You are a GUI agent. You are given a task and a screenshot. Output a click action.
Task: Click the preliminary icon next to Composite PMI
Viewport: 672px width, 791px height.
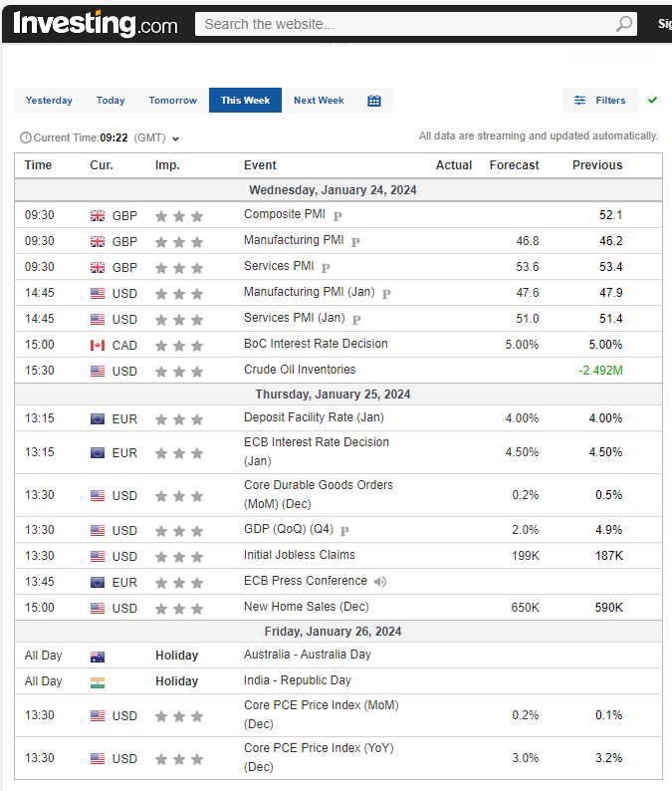[337, 215]
